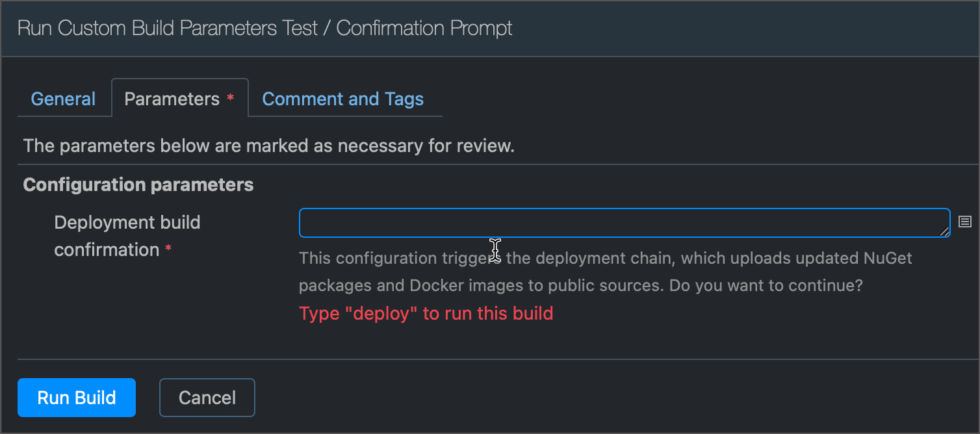980x434 pixels.
Task: Select the Parameters tab
Action: 180,99
